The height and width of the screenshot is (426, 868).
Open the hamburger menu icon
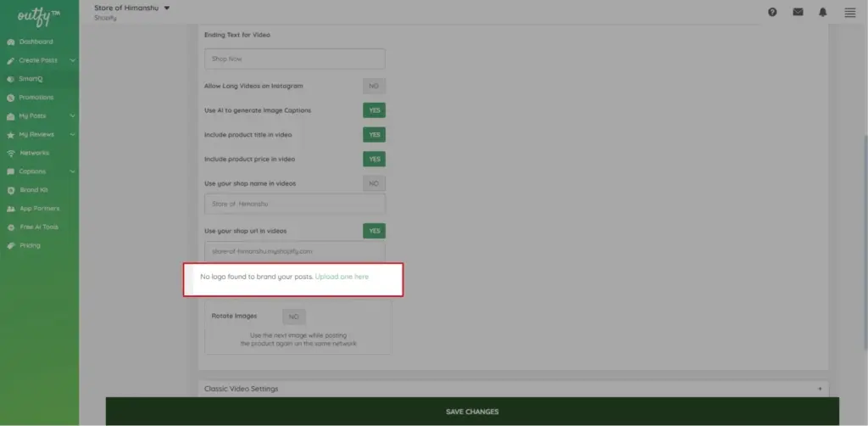(x=849, y=12)
